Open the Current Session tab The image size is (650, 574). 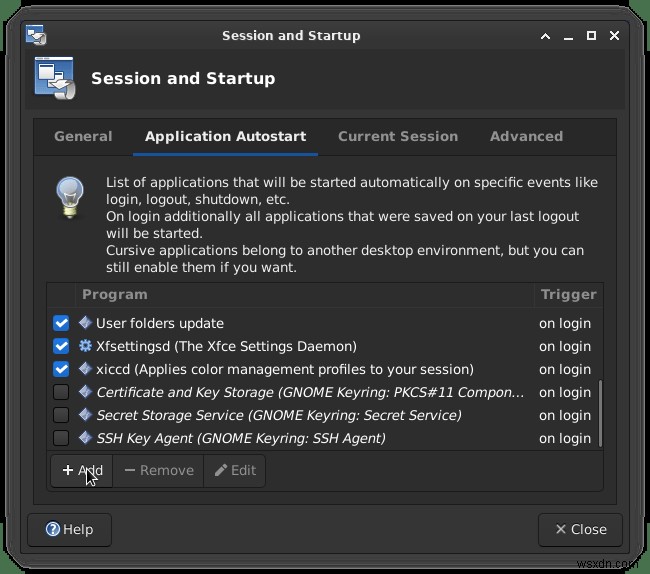click(398, 136)
